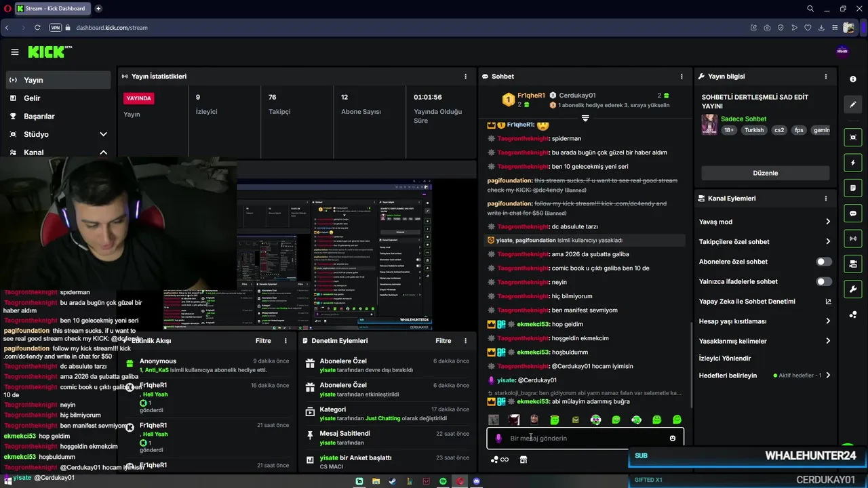Open the Etkinlik Akışı three-dot menu
Image resolution: width=868 pixels, height=488 pixels.
[285, 341]
